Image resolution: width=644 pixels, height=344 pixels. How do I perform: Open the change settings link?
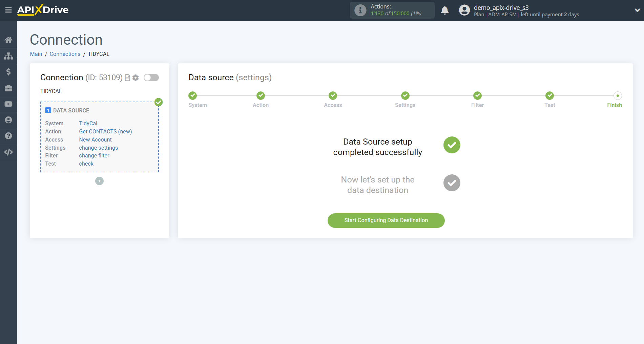[98, 148]
